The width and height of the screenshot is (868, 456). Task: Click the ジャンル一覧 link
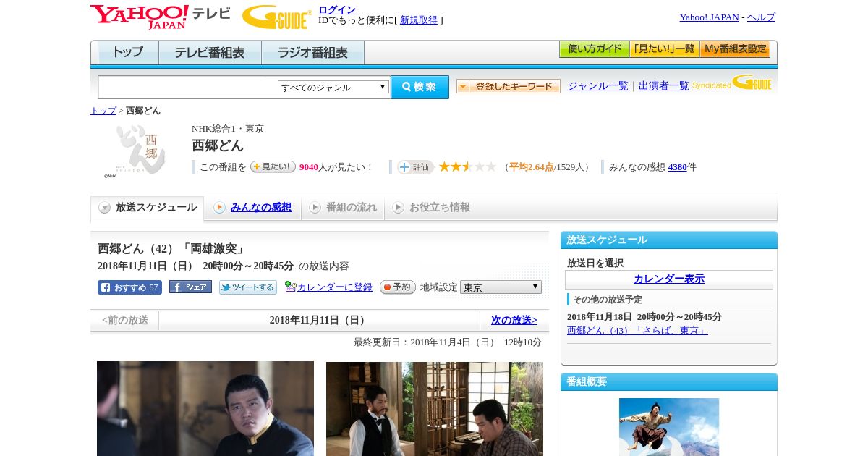598,86
